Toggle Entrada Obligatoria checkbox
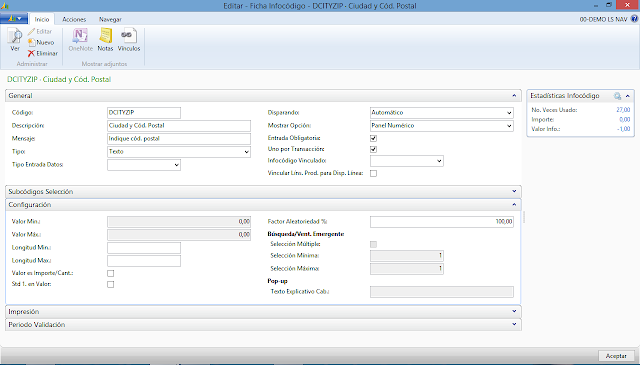Image resolution: width=640 pixels, height=365 pixels. (373, 138)
